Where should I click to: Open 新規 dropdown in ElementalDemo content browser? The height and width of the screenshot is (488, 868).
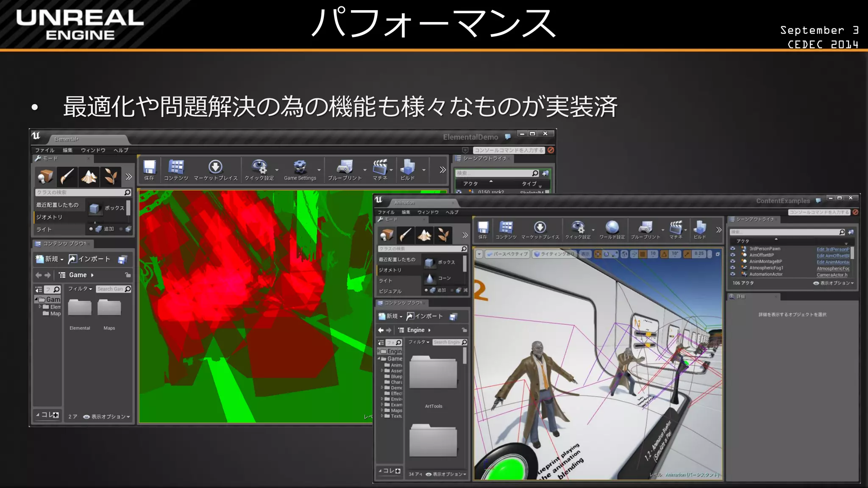click(50, 259)
